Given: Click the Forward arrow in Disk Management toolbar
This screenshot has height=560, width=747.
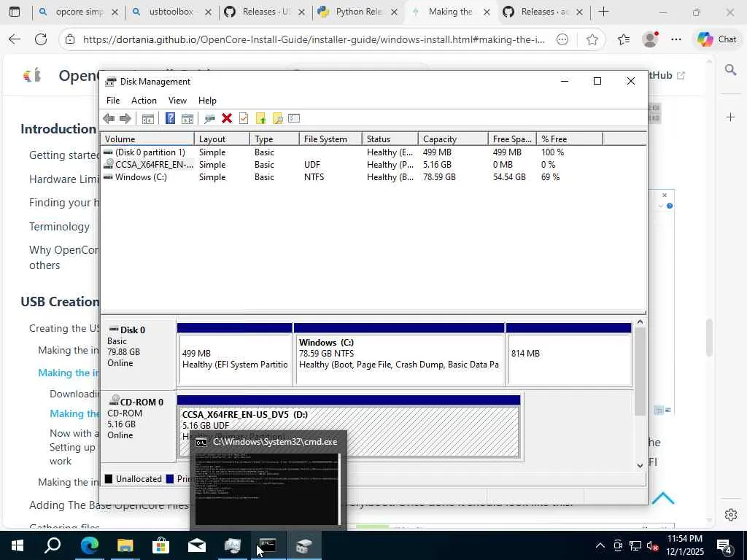Looking at the screenshot, I should [125, 118].
